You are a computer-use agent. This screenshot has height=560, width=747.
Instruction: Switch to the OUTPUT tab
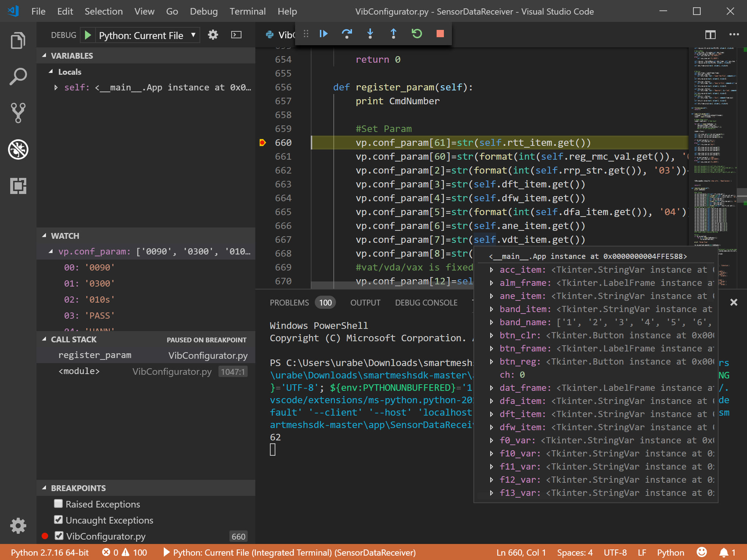click(365, 302)
